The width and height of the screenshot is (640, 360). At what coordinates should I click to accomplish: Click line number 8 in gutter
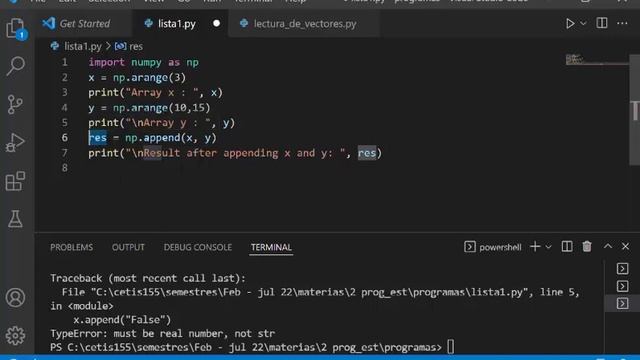point(64,168)
